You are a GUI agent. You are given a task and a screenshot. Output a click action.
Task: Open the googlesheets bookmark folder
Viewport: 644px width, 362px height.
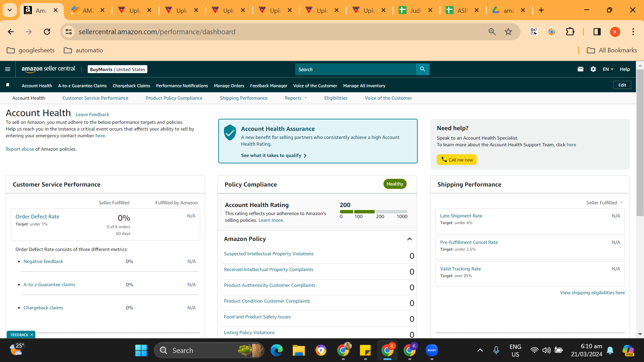31,50
